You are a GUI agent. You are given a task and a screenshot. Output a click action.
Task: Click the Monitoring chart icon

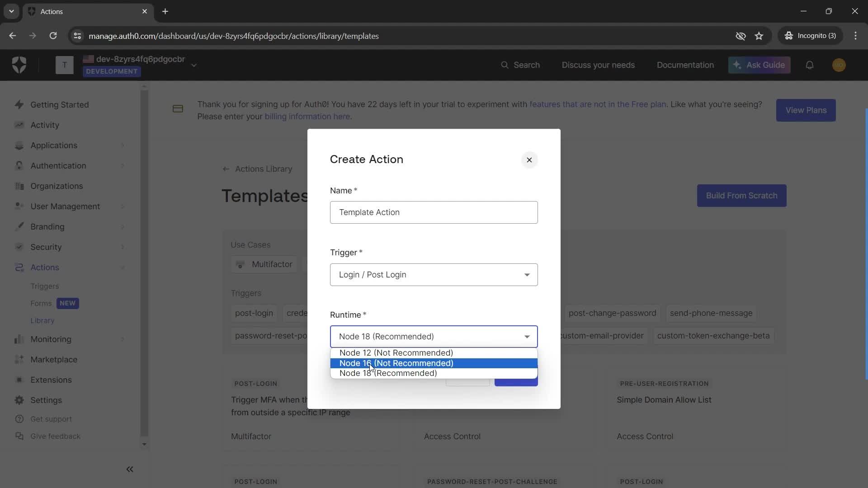pyautogui.click(x=19, y=339)
